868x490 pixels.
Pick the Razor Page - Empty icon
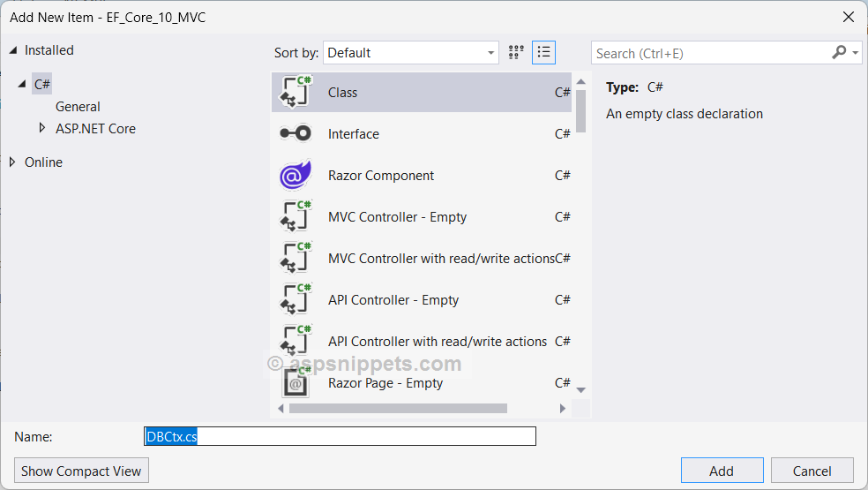296,382
